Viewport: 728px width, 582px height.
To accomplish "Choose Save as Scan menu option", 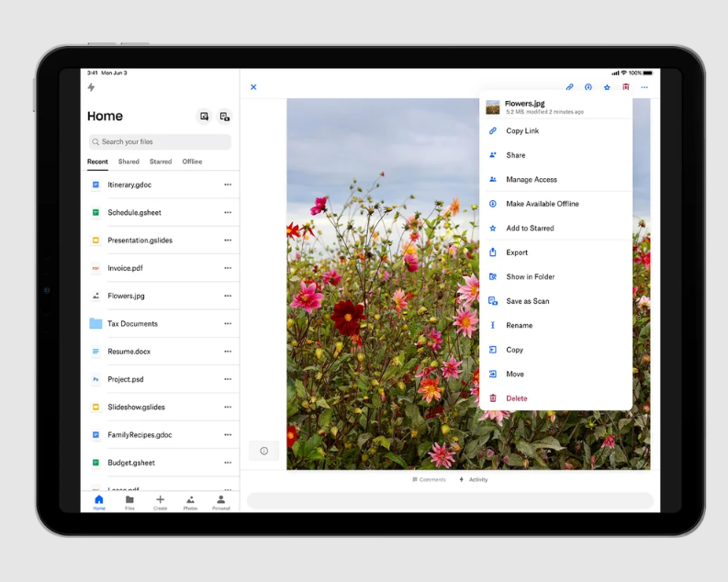I will point(527,301).
